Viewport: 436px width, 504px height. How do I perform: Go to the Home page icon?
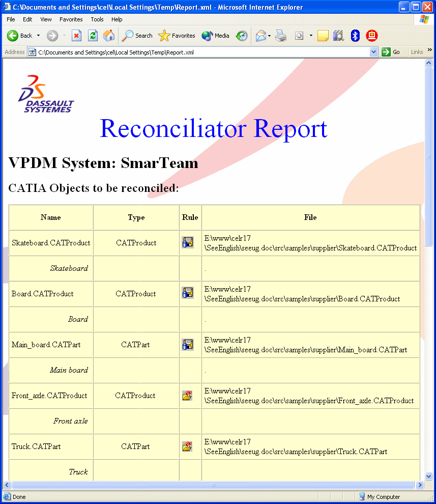pos(109,36)
